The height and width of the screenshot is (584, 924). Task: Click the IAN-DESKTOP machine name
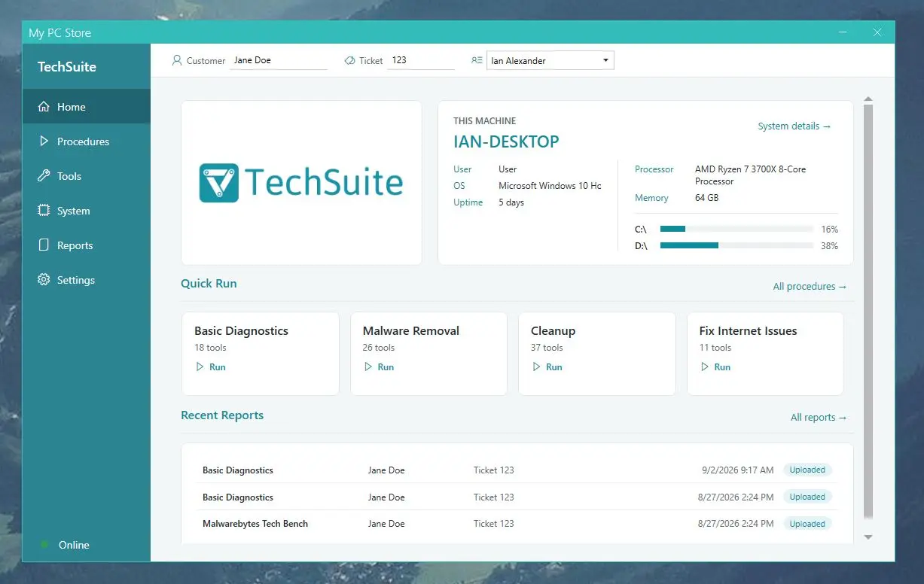[x=506, y=141]
